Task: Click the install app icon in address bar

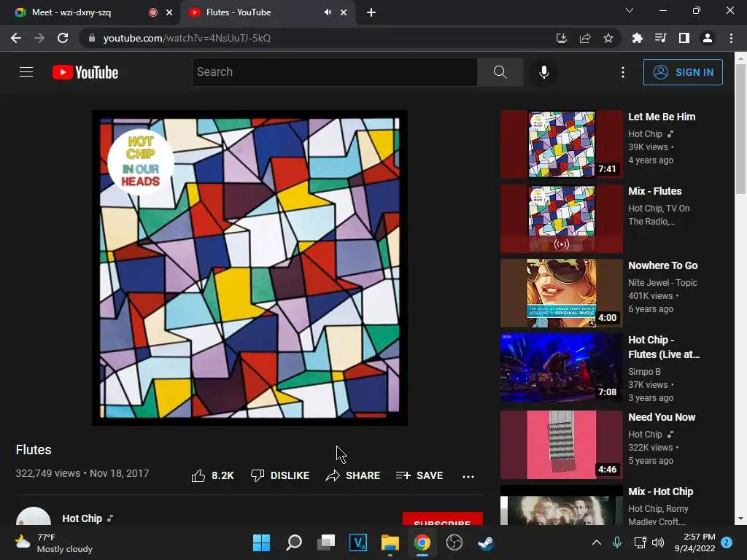Action: coord(562,38)
